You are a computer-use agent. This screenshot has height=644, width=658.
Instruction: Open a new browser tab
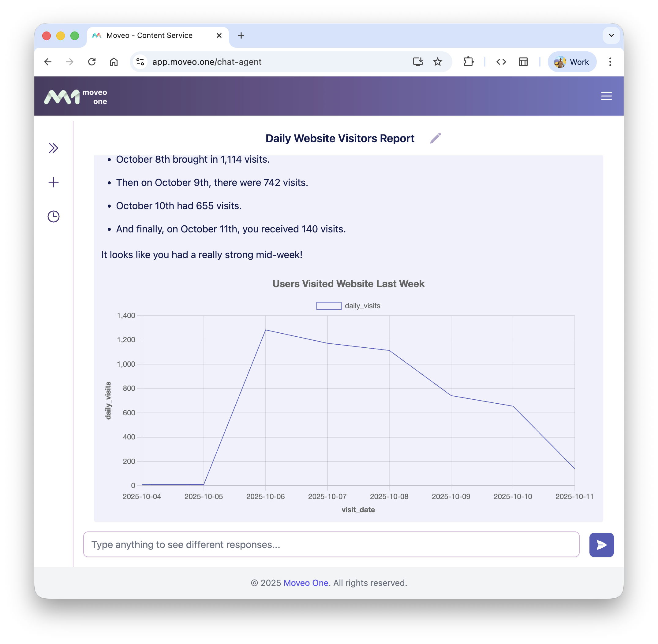pos(241,35)
